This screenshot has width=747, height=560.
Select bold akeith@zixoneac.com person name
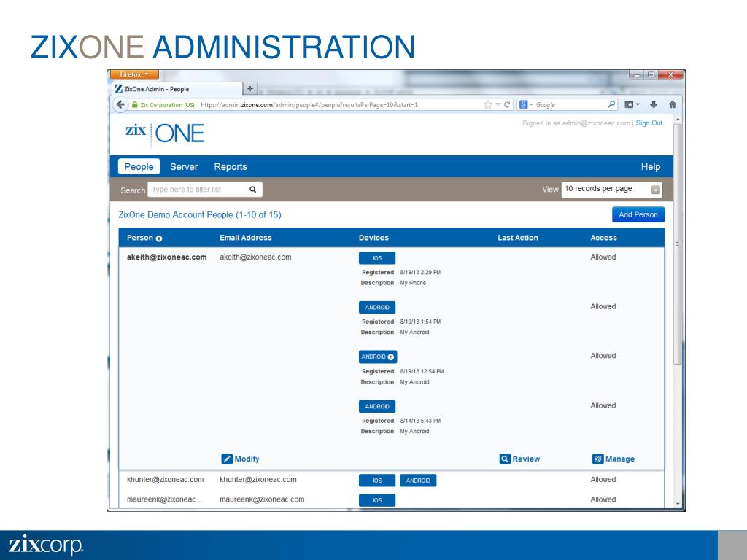point(166,257)
